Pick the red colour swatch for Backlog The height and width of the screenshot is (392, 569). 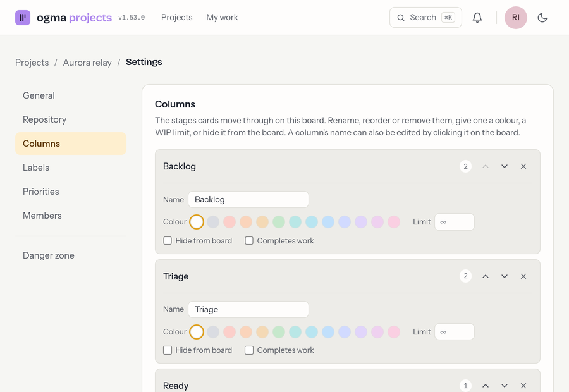click(229, 222)
